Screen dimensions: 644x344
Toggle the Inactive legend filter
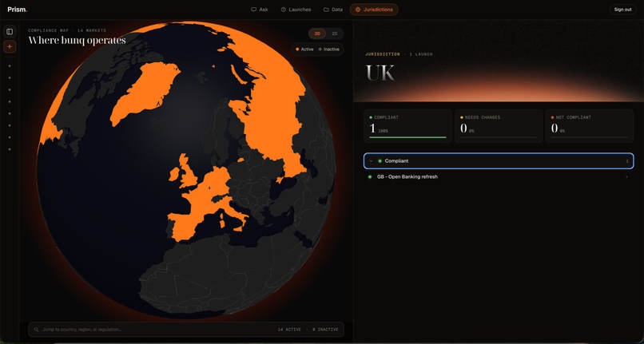pyautogui.click(x=329, y=49)
